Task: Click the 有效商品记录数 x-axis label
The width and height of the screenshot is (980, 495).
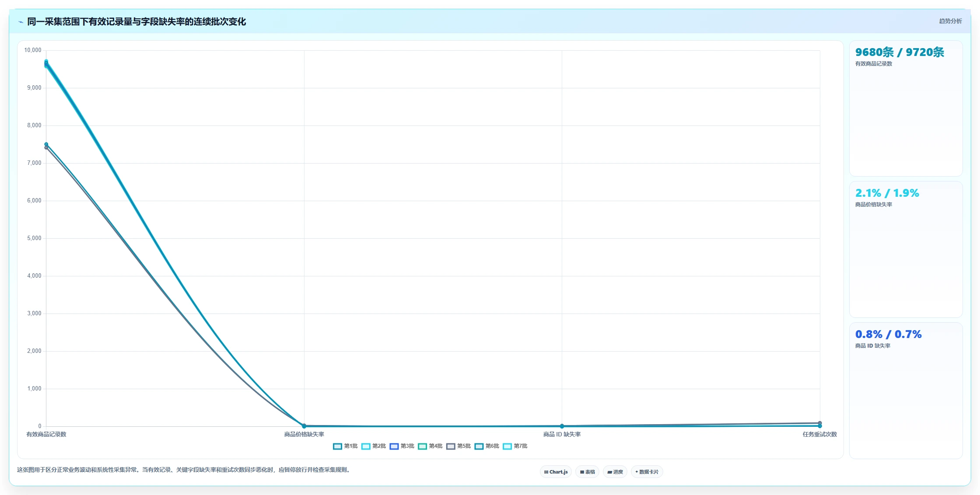Action: click(x=46, y=434)
